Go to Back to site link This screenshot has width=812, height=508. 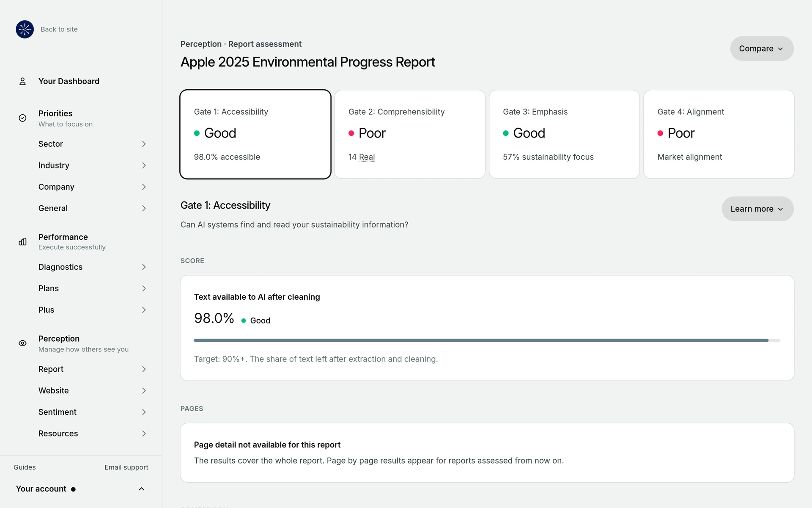59,29
